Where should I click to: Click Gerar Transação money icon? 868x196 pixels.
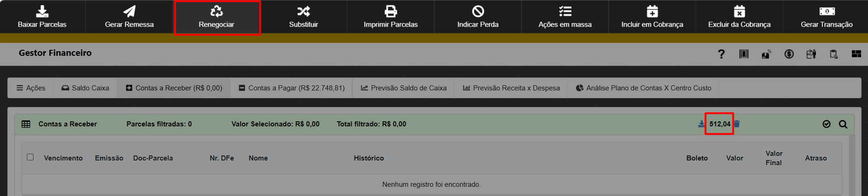coord(827,11)
